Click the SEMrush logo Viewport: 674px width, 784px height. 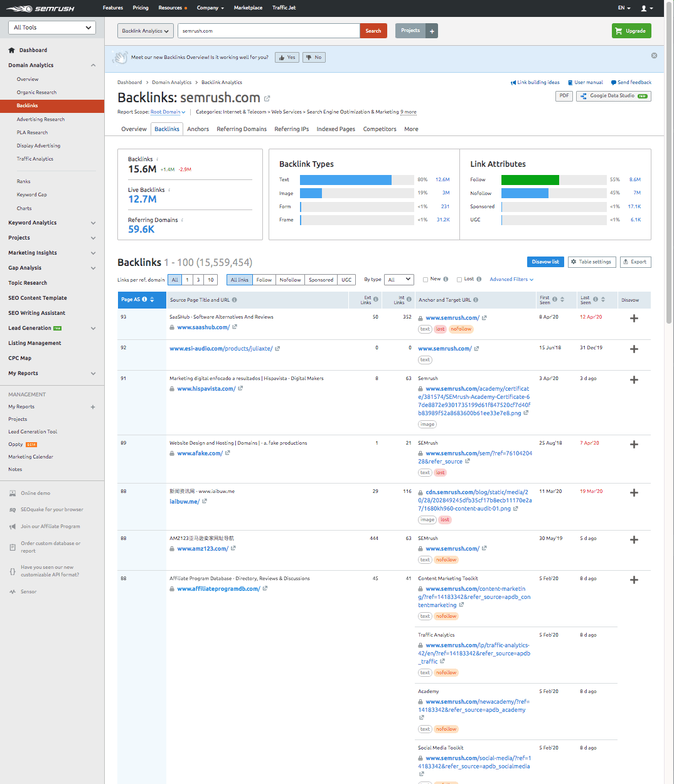tap(40, 9)
